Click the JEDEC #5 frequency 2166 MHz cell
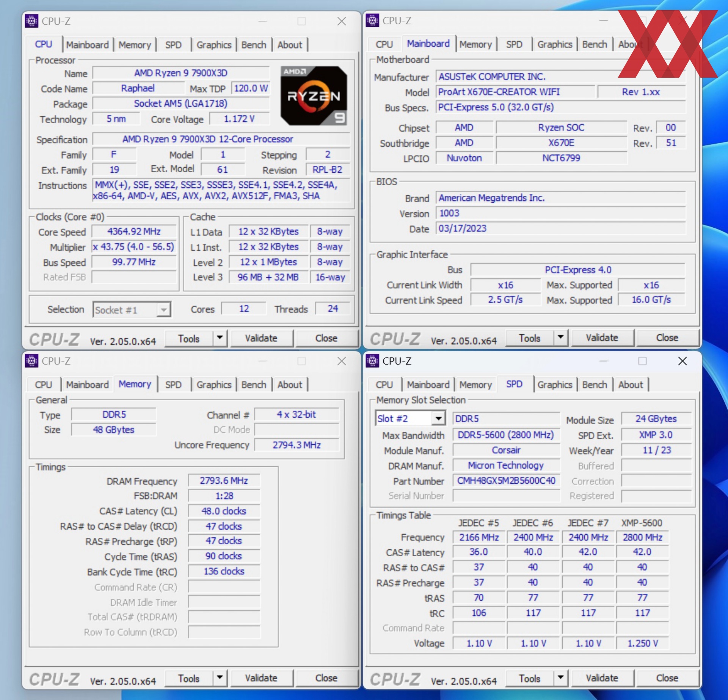Screen dimensions: 728x700 (x=479, y=537)
